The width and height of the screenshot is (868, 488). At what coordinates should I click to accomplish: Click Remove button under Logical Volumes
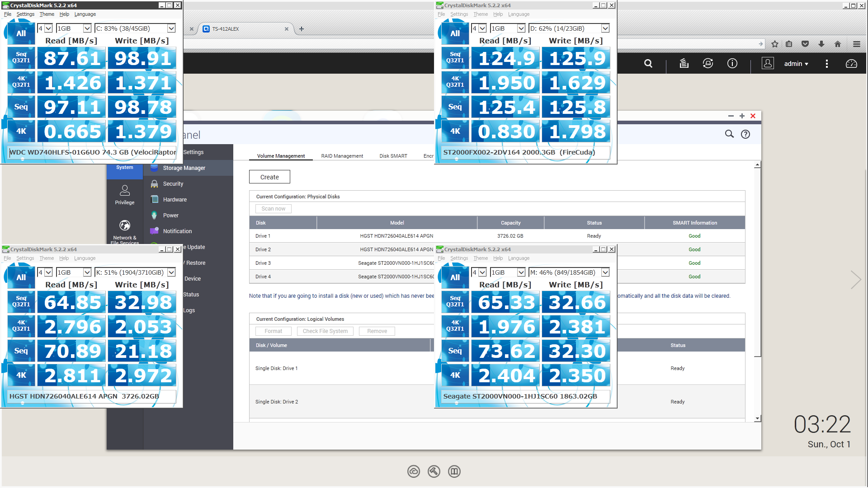[x=377, y=331]
